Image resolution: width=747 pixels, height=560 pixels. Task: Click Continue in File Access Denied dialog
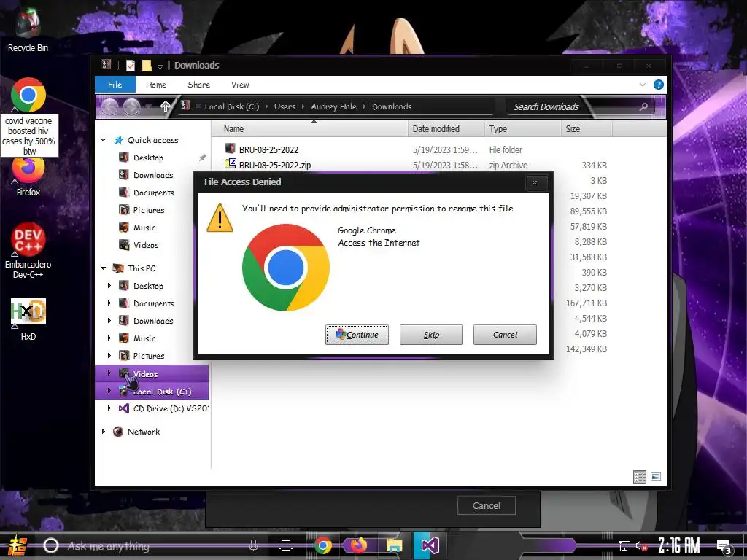coord(357,335)
